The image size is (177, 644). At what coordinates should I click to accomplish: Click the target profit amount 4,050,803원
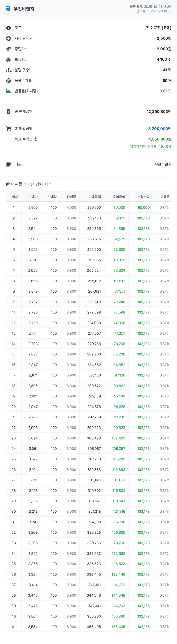(x=160, y=139)
